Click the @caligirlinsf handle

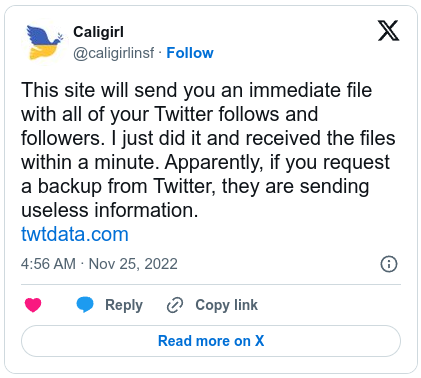point(114,53)
